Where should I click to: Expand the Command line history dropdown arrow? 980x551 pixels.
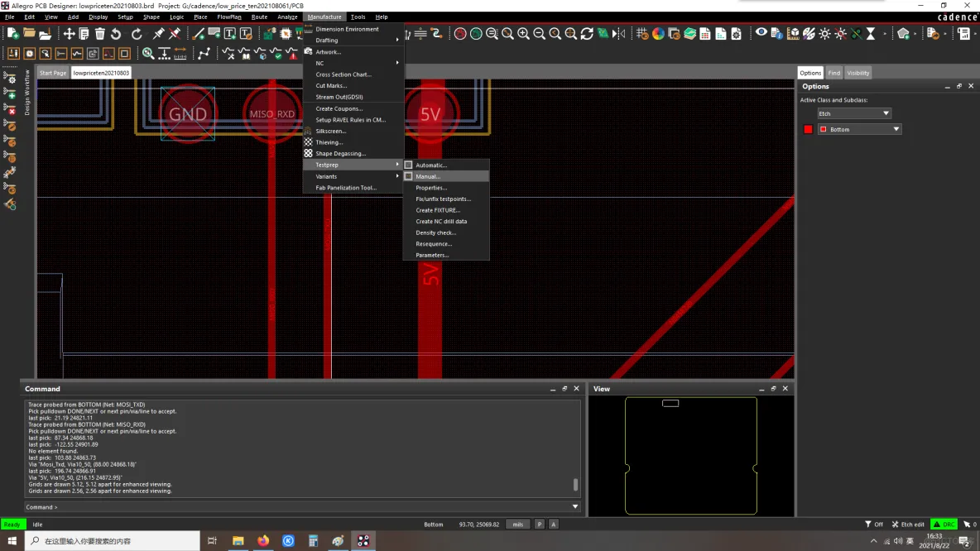[x=575, y=506]
